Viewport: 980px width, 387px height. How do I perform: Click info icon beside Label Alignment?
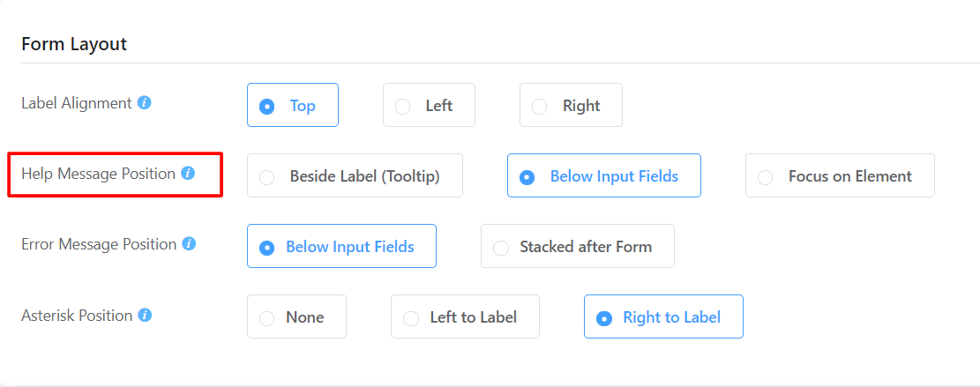(145, 102)
